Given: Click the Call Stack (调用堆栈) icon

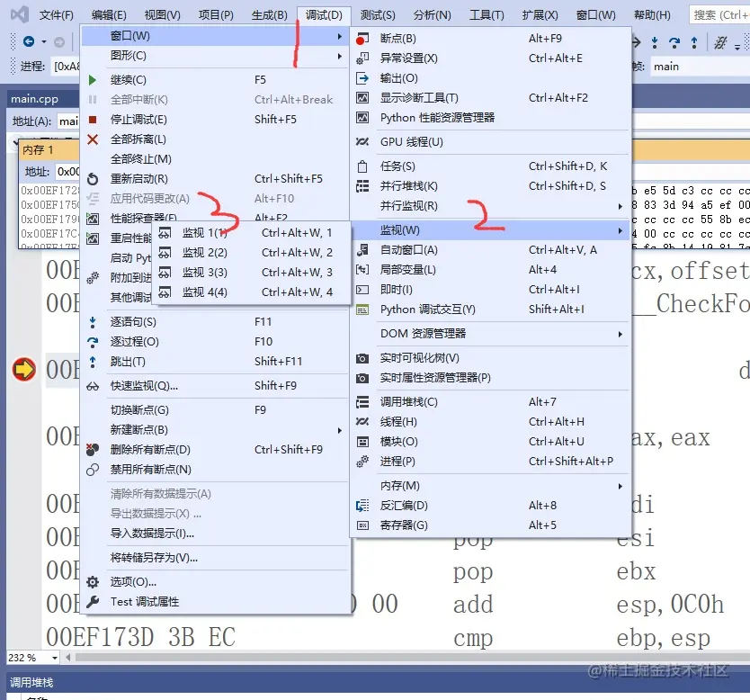Looking at the screenshot, I should point(362,402).
